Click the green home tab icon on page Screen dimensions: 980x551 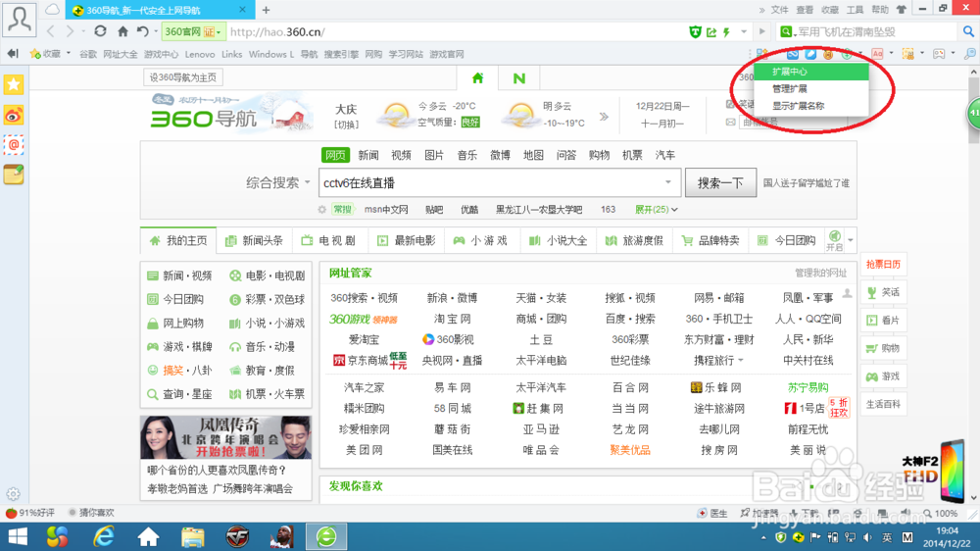[477, 78]
